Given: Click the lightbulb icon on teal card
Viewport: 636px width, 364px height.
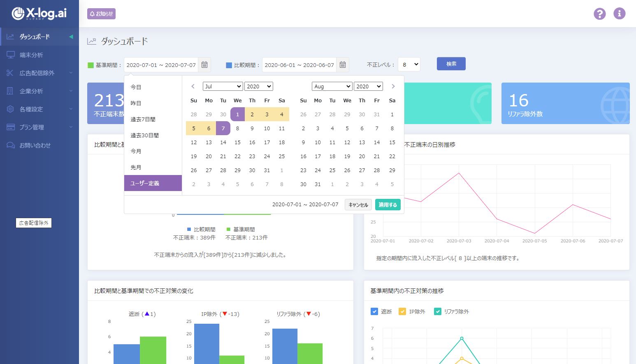Looking at the screenshot, I should tap(480, 105).
